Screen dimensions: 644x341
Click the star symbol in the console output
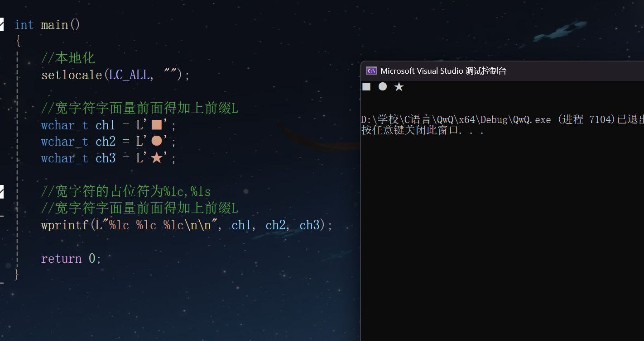399,86
